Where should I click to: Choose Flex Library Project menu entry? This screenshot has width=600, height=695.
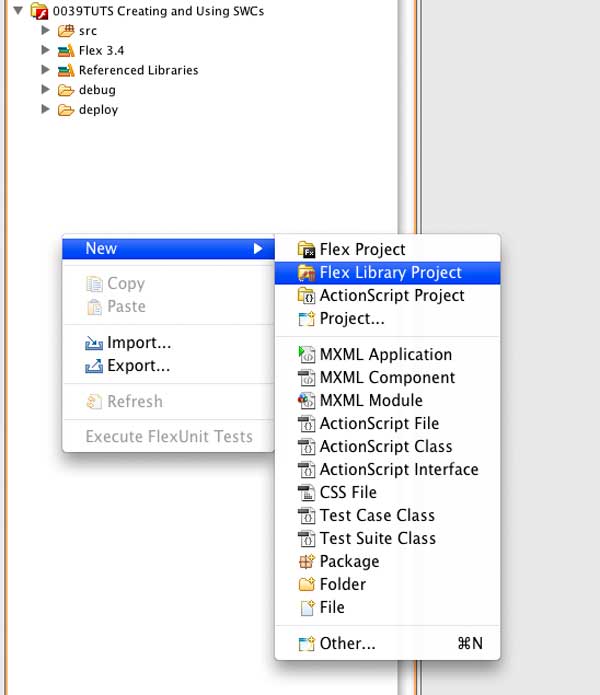pos(387,273)
